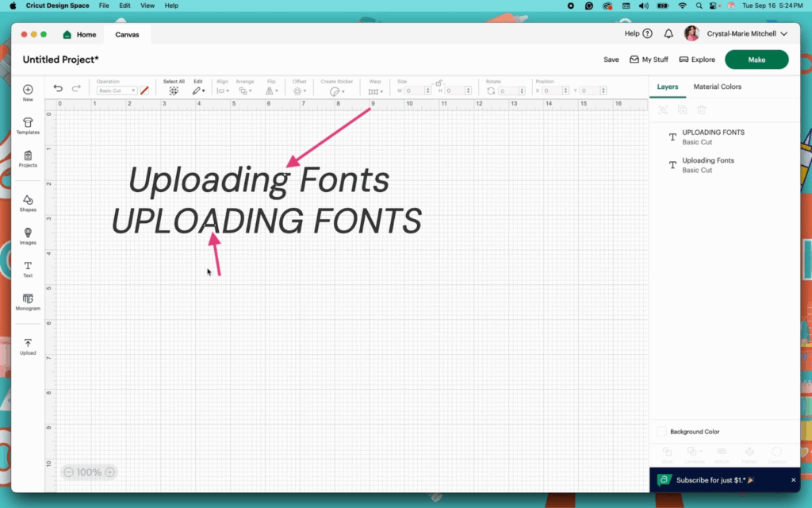Open the Align dropdown

point(223,90)
